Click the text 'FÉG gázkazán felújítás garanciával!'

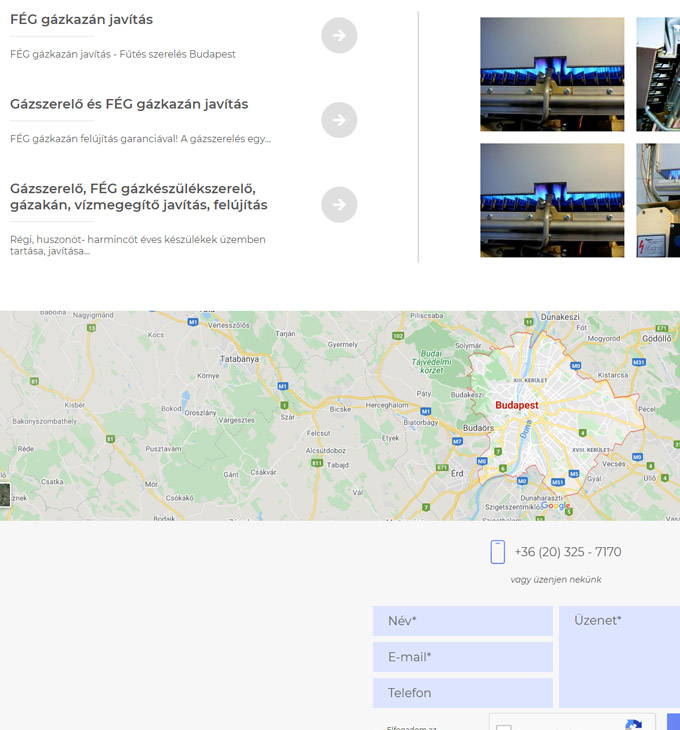click(x=94, y=139)
